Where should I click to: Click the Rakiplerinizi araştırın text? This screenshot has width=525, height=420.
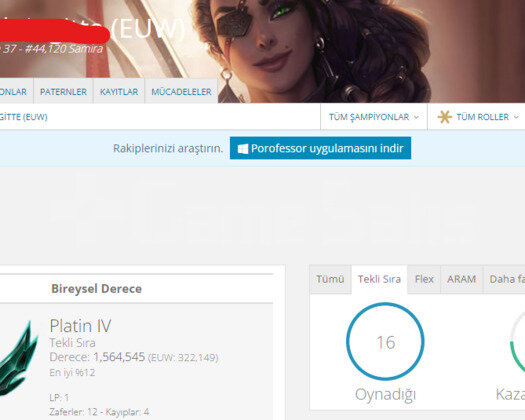pyautogui.click(x=168, y=148)
